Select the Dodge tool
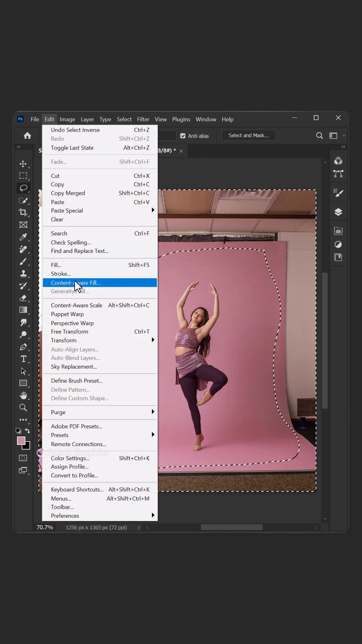The image size is (362, 644). (23, 334)
